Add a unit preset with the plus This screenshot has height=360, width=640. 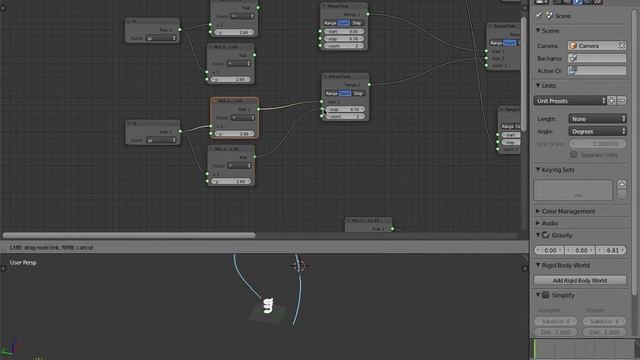click(x=611, y=100)
